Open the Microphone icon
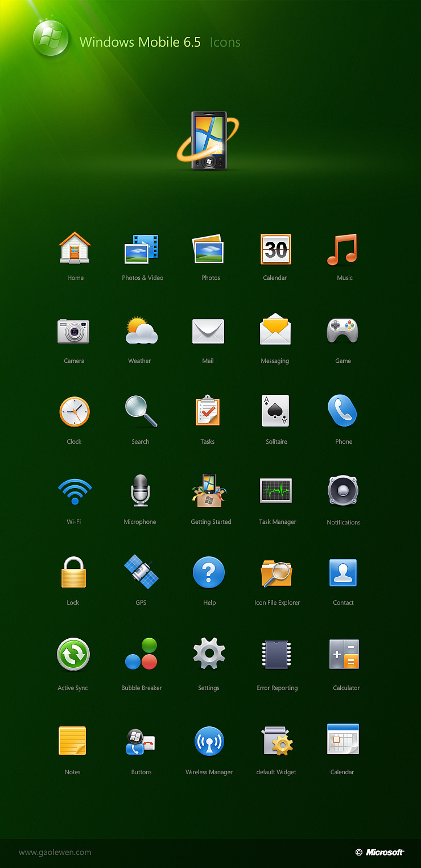The image size is (421, 868). 140,491
